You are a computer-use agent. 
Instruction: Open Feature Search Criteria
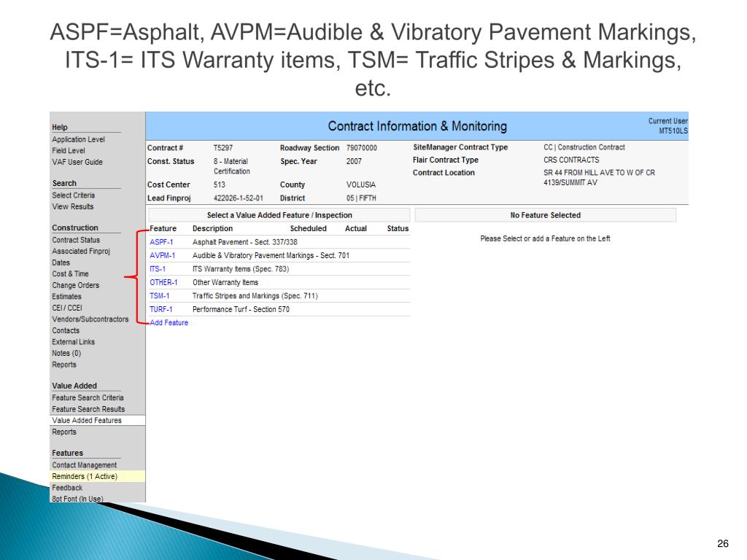[88, 397]
